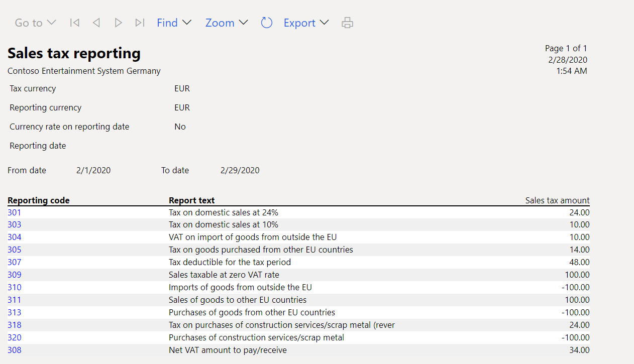Select the 100.00 amount in row 309
This screenshot has height=364, width=634.
(x=577, y=275)
